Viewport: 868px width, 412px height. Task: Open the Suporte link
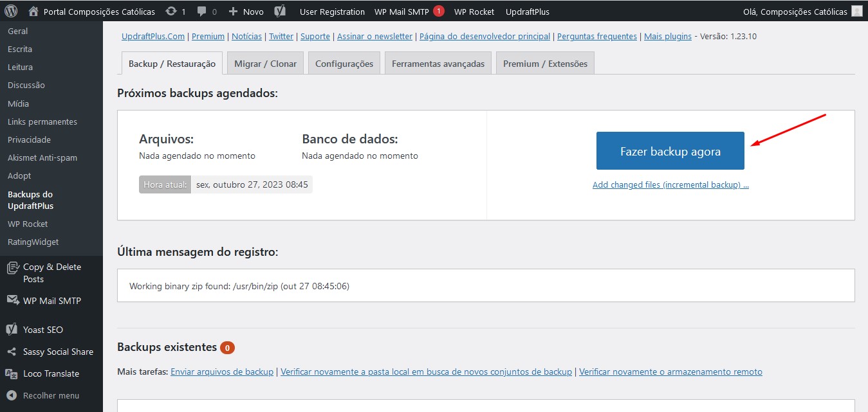click(x=315, y=37)
